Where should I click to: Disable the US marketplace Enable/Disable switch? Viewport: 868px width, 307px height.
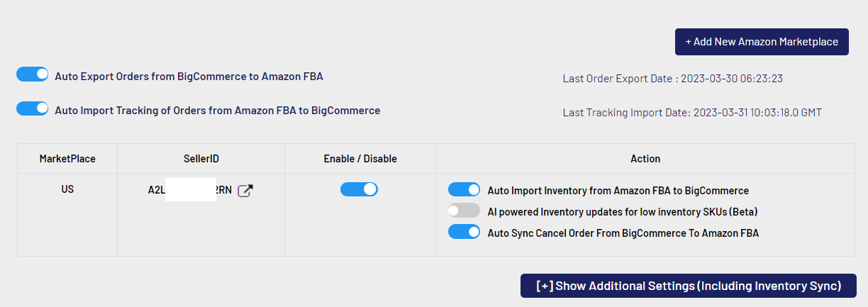coord(359,189)
